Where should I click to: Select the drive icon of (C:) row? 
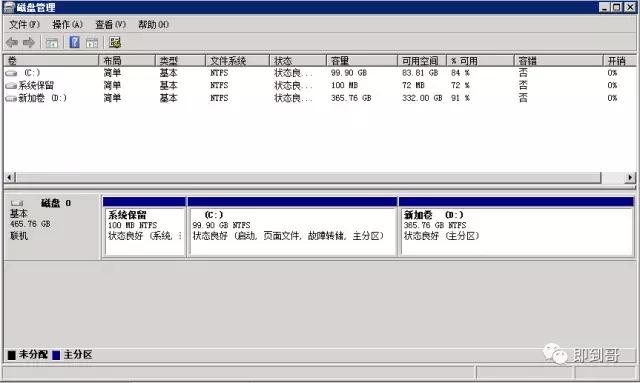coord(11,73)
